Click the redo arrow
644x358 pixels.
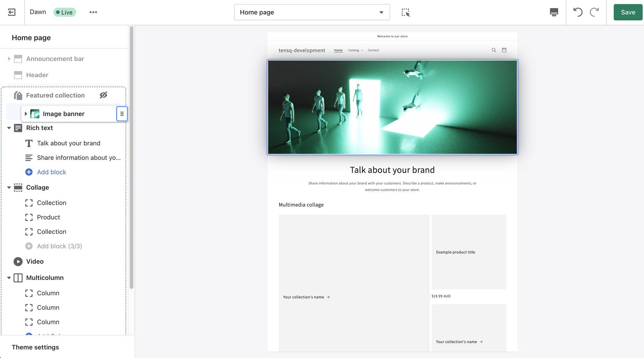[594, 12]
